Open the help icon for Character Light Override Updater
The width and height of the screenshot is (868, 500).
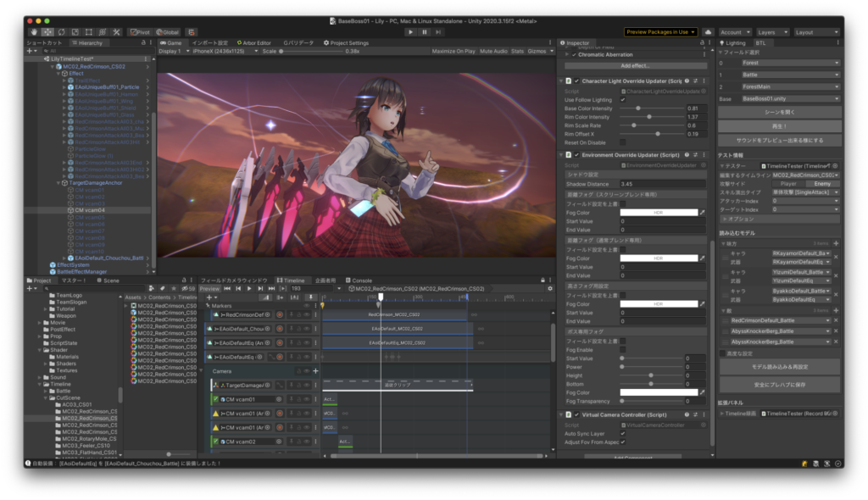click(x=687, y=81)
